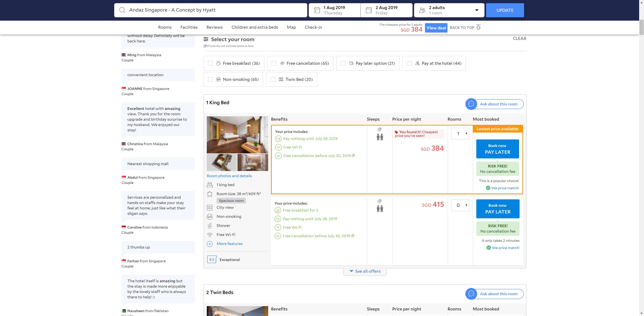Click the chat bubble icon for 2 Twin Beds
The height and width of the screenshot is (316, 644).
[x=471, y=294]
